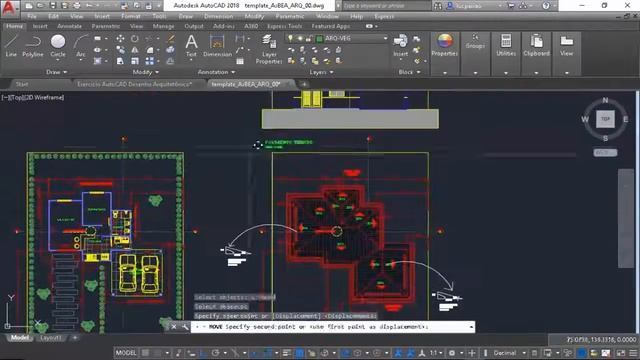Click the green layer color swatch

coord(320,38)
